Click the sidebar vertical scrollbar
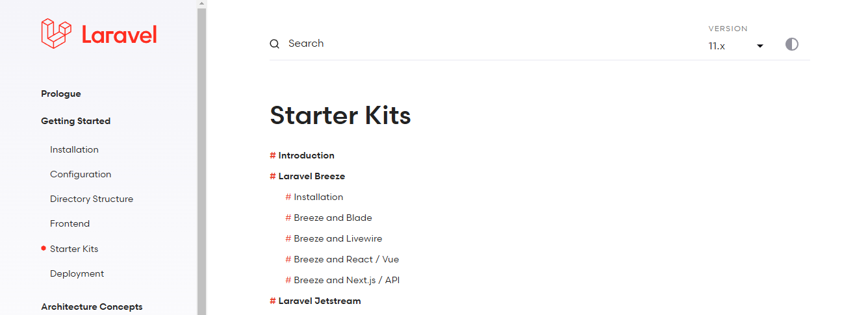Image resolution: width=868 pixels, height=315 pixels. [x=201, y=157]
